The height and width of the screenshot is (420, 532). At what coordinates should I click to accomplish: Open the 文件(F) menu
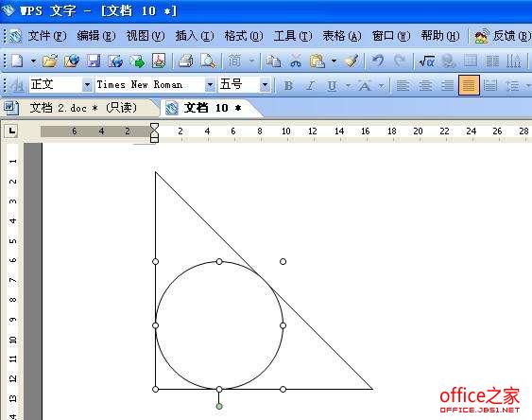pos(47,36)
